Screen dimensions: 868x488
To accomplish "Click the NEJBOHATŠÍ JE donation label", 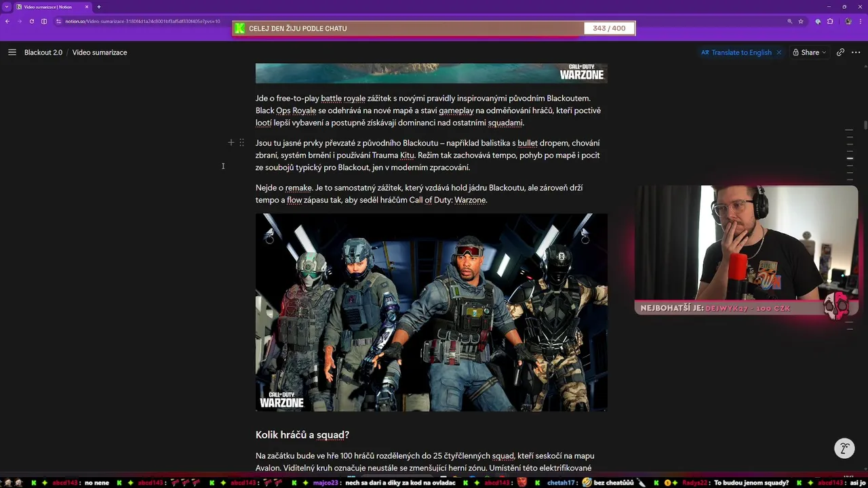I will tap(671, 308).
